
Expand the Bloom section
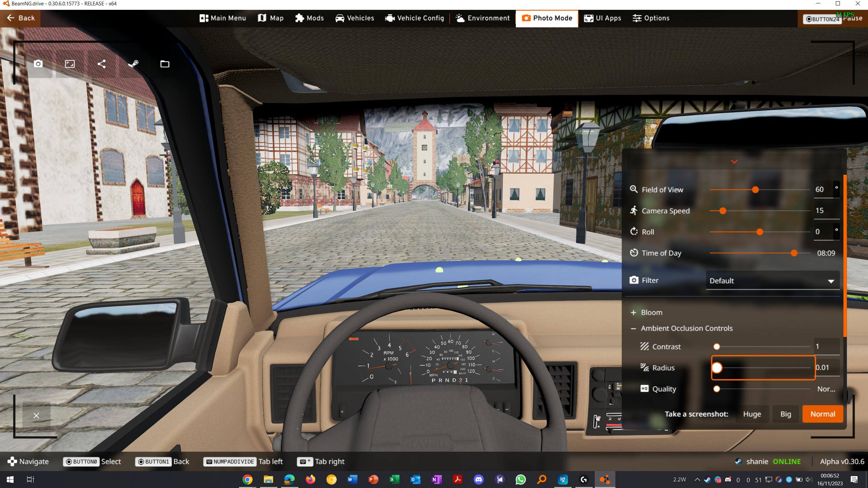point(651,312)
